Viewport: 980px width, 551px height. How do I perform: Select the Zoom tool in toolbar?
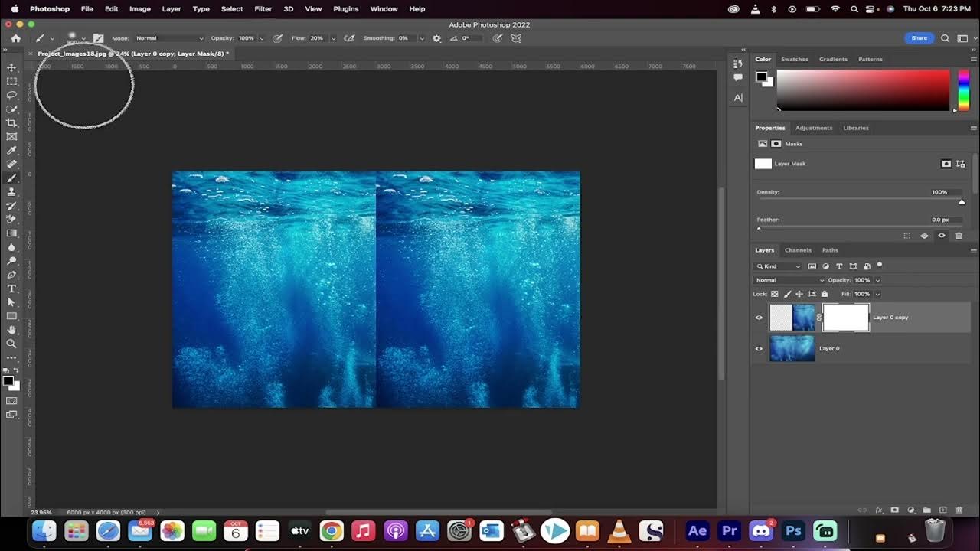click(x=11, y=344)
